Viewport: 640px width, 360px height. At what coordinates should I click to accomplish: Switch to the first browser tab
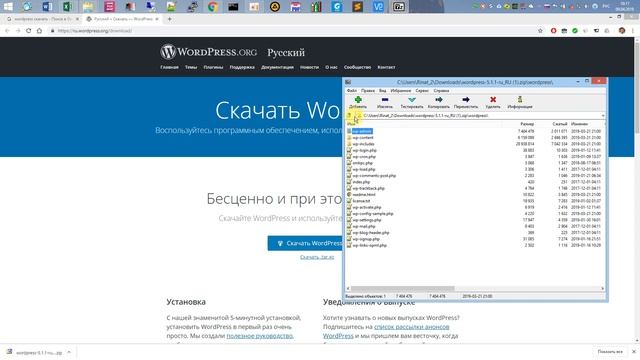tap(42, 19)
